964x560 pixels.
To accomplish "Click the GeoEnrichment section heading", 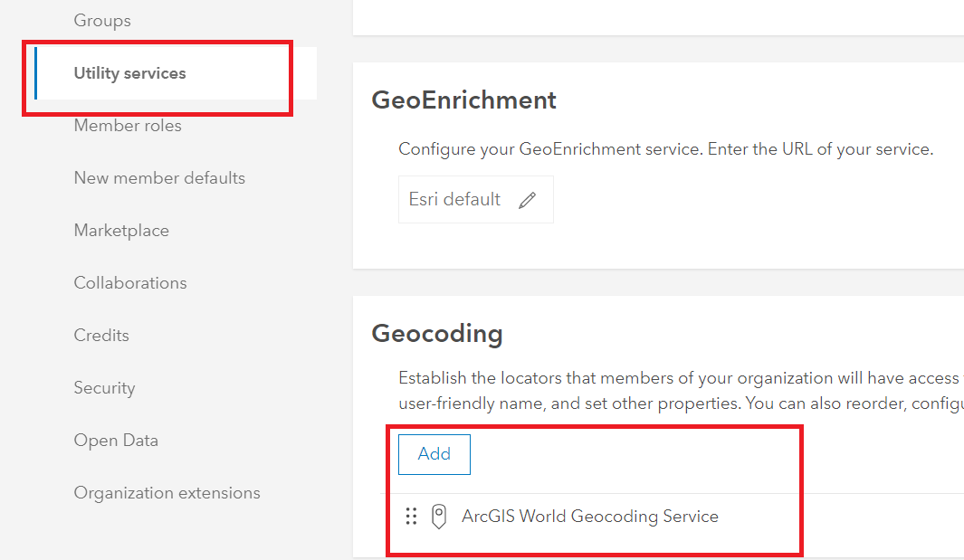I will coord(463,100).
